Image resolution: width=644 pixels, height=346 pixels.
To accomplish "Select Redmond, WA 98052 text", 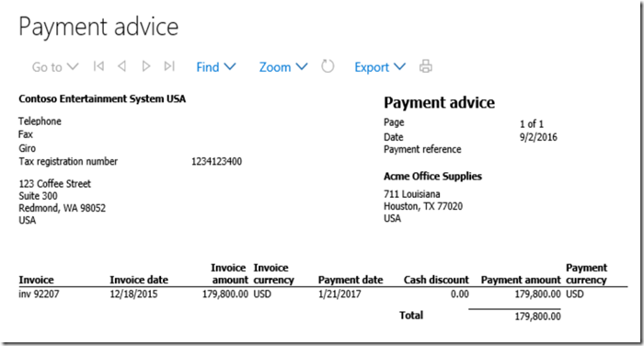I will click(62, 208).
